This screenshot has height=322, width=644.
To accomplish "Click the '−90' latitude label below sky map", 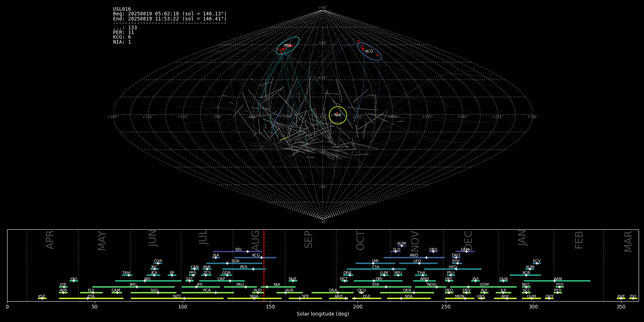I will (x=323, y=222).
